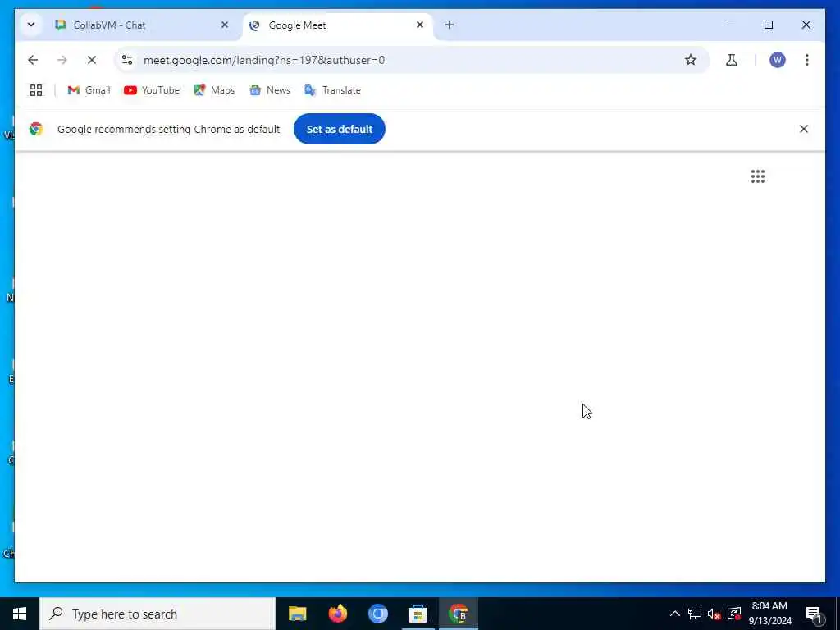This screenshot has width=840, height=630.
Task: Open the blue circle browser taskbar icon
Action: pyautogui.click(x=377, y=614)
